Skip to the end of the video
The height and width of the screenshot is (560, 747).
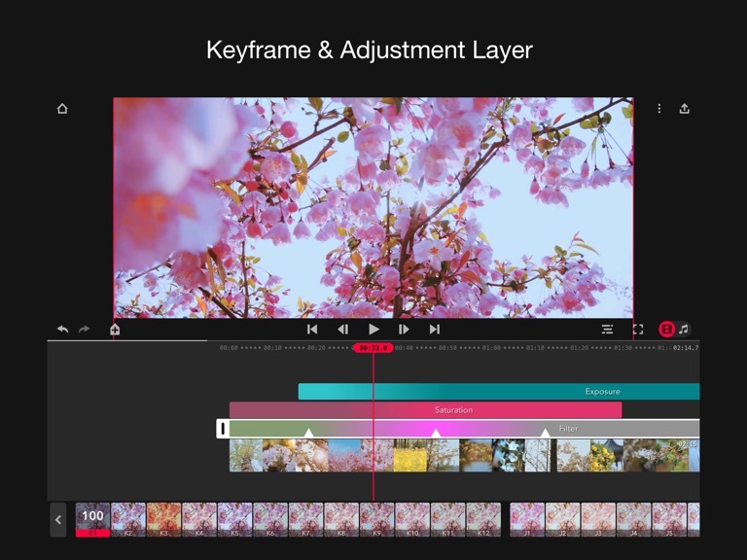pyautogui.click(x=435, y=330)
